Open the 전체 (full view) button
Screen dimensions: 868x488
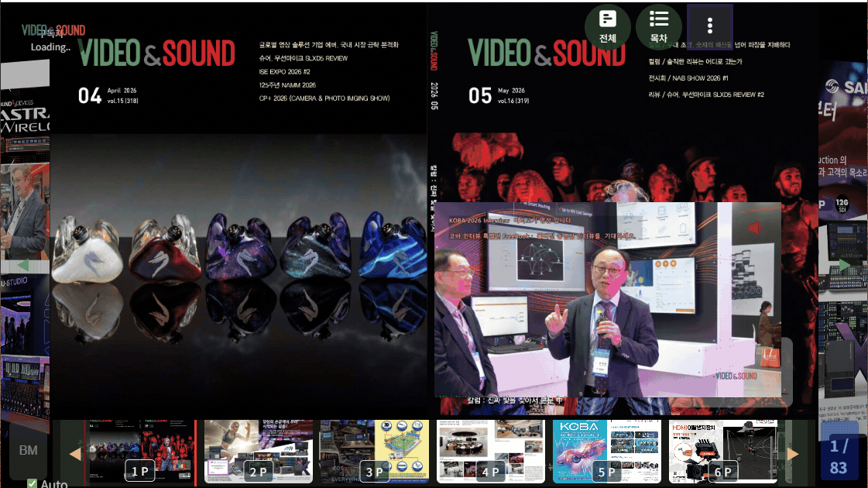tap(607, 26)
